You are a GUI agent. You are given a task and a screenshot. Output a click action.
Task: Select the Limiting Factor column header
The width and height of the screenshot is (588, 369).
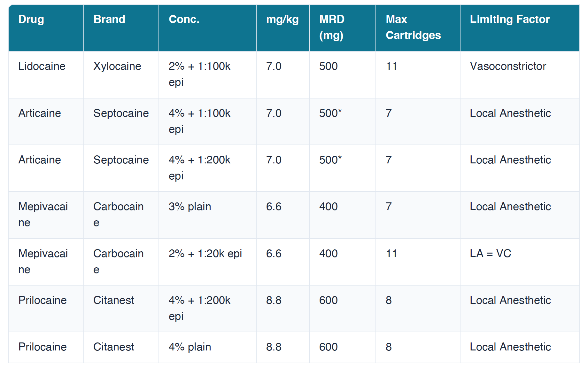509,20
